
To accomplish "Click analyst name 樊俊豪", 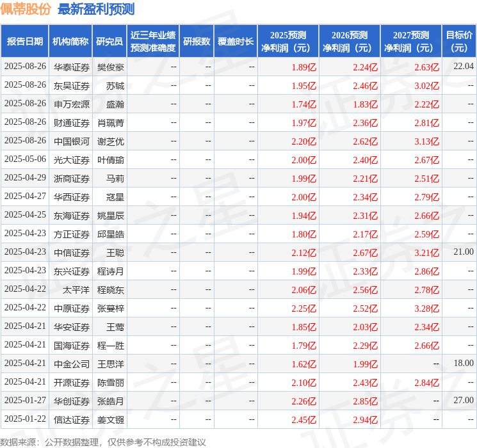I will click(110, 67).
